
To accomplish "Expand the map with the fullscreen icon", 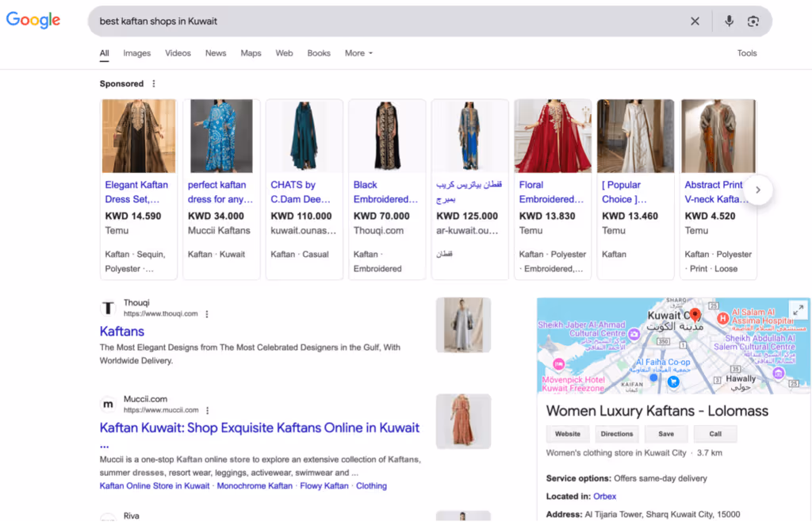I will pos(799,310).
